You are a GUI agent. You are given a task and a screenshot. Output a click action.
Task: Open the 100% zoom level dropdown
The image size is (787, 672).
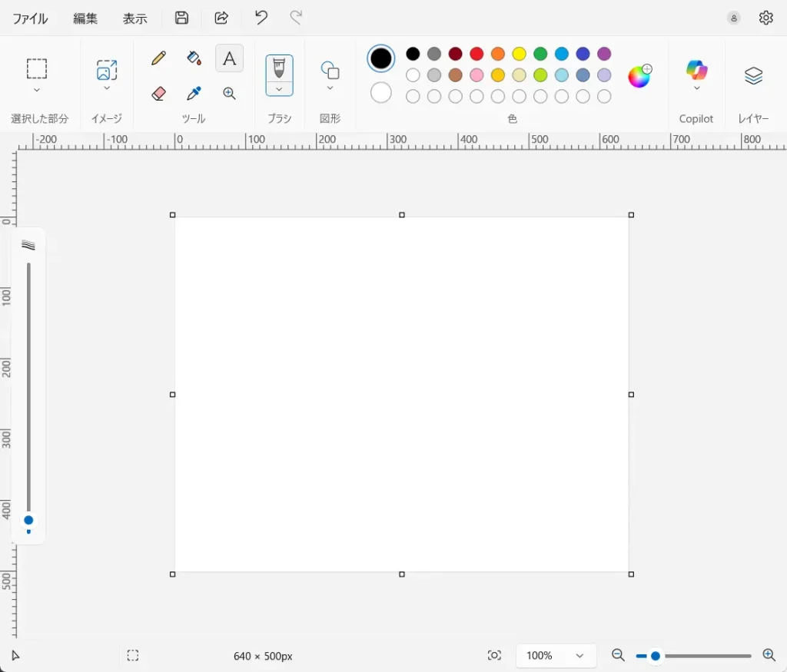[556, 655]
